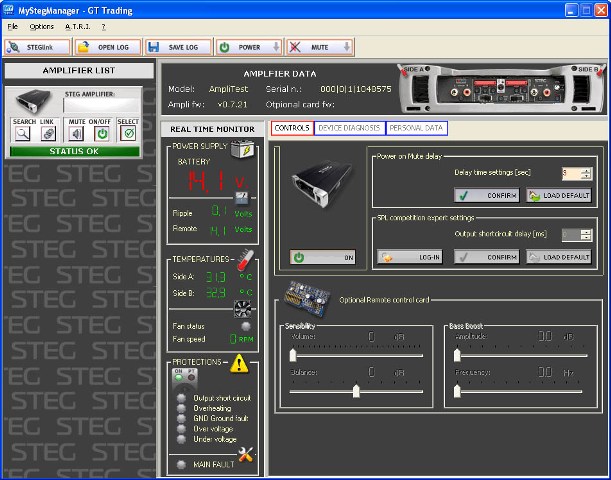This screenshot has width=611, height=480.
Task: Toggle the green ON power switch in Controls
Action: (x=323, y=257)
